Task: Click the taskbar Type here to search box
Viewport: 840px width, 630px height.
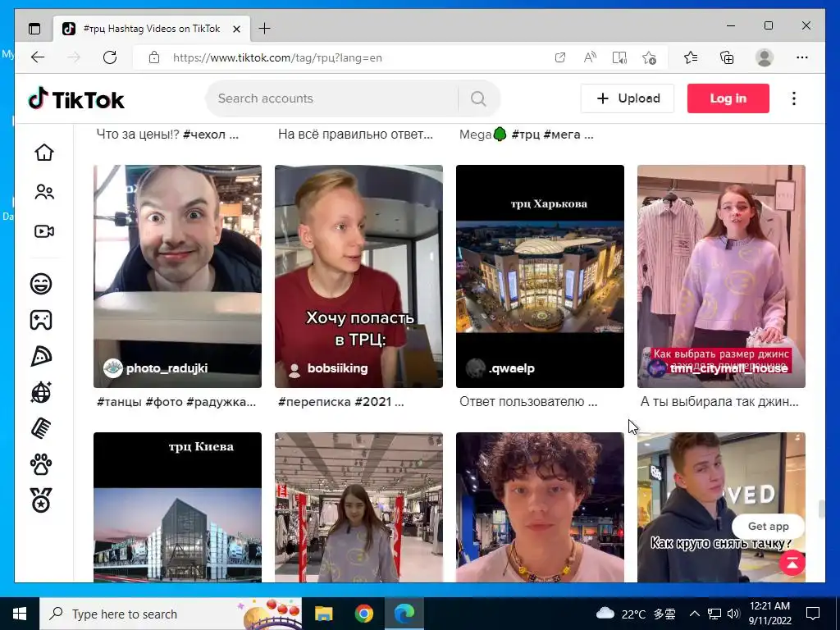Action: coord(171,614)
